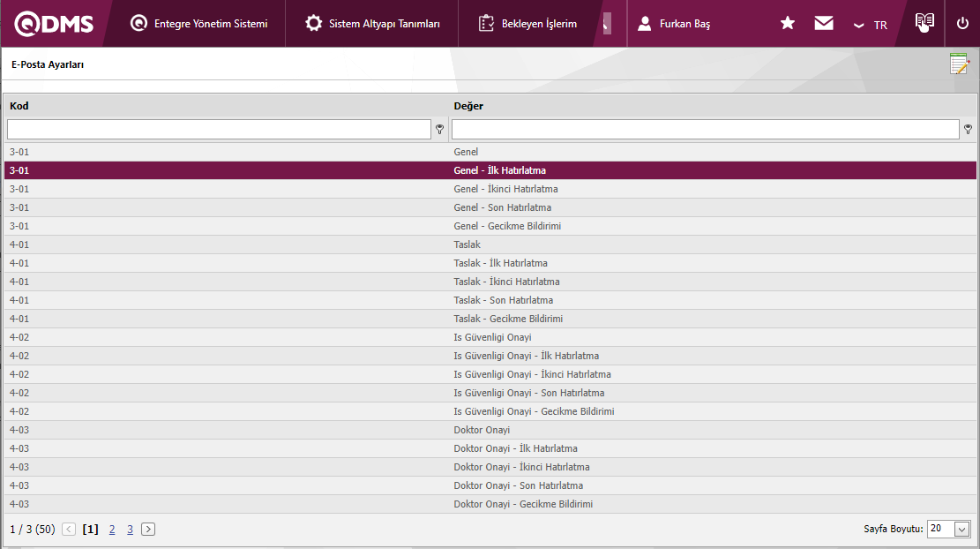Open Bekleyen İşlerim menu
980x549 pixels.
pyautogui.click(x=527, y=24)
